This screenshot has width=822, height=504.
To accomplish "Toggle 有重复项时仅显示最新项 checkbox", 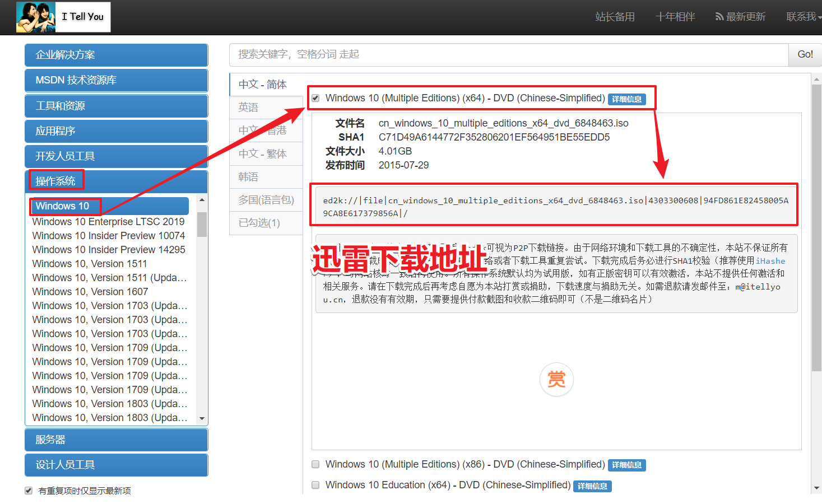I will click(29, 491).
